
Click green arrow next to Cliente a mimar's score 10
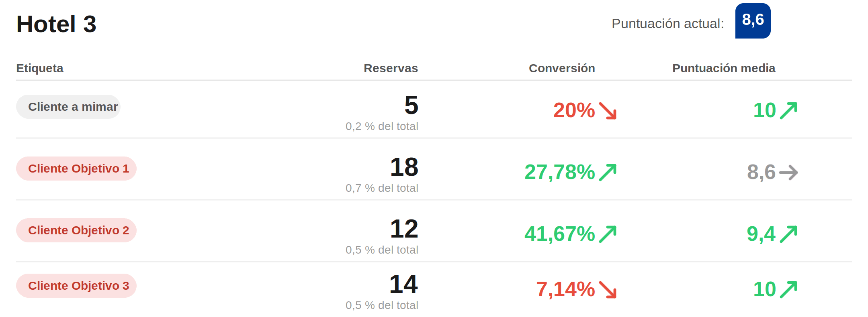788,111
